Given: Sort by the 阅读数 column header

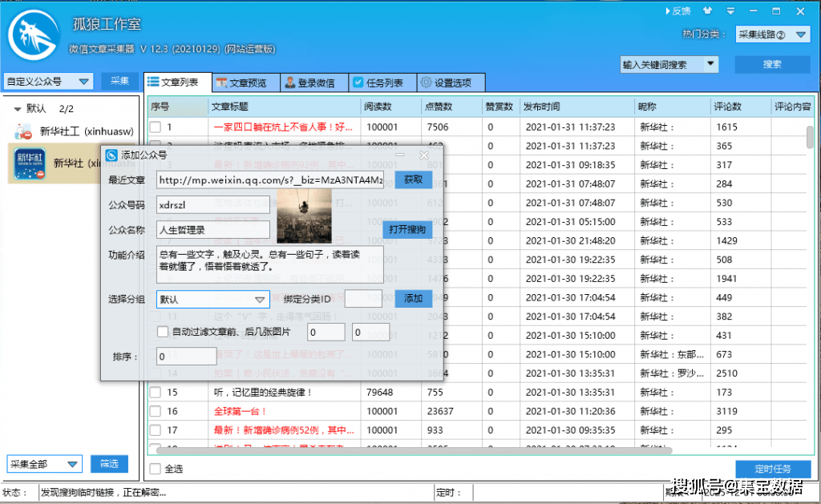Looking at the screenshot, I should tap(391, 107).
